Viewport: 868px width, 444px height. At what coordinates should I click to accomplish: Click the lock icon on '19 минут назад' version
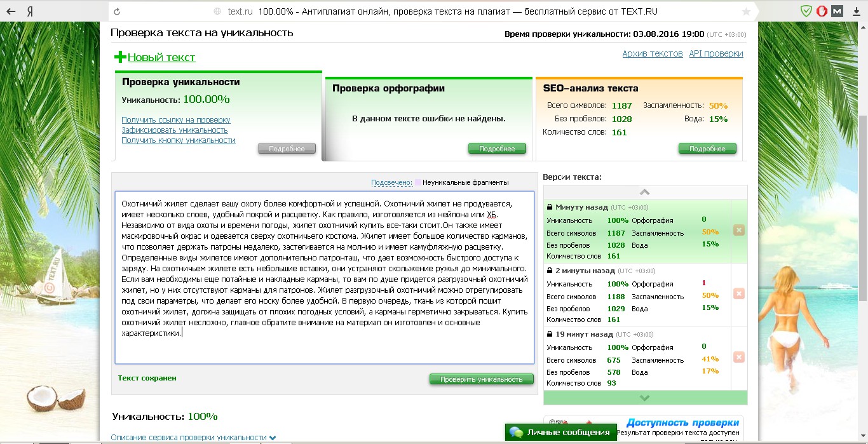tap(550, 334)
